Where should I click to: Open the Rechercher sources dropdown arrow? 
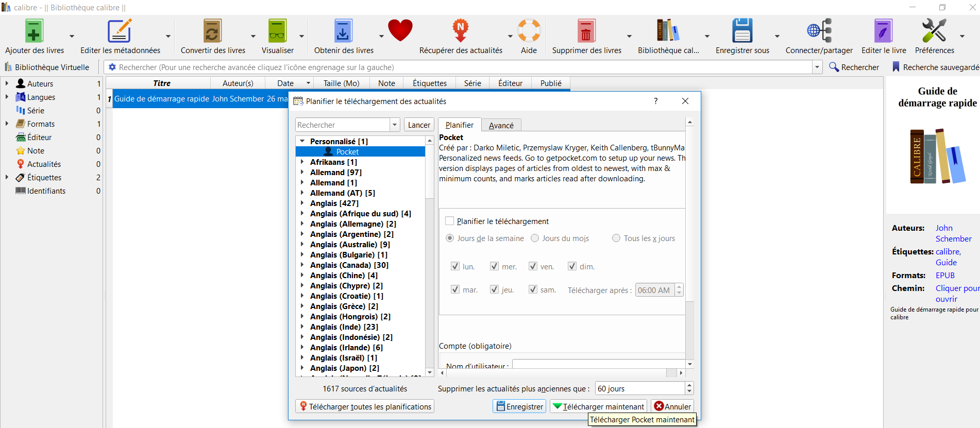coord(395,125)
